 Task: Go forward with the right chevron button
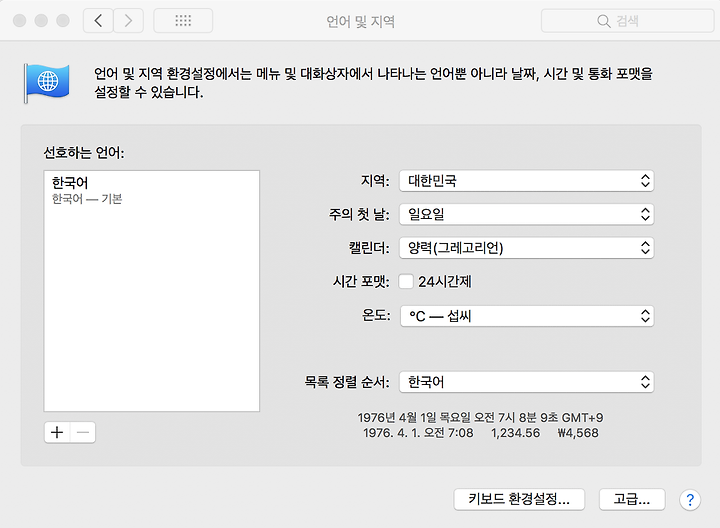(x=129, y=21)
